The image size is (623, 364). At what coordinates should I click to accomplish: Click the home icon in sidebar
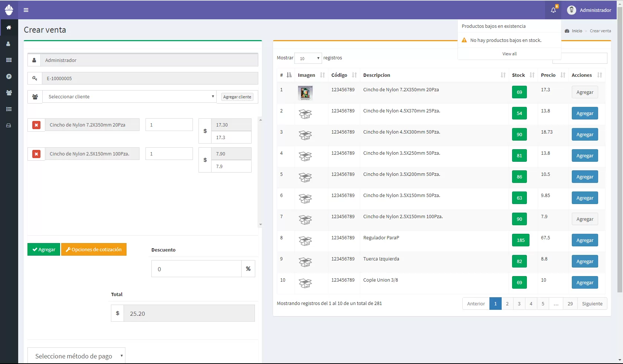tap(9, 27)
